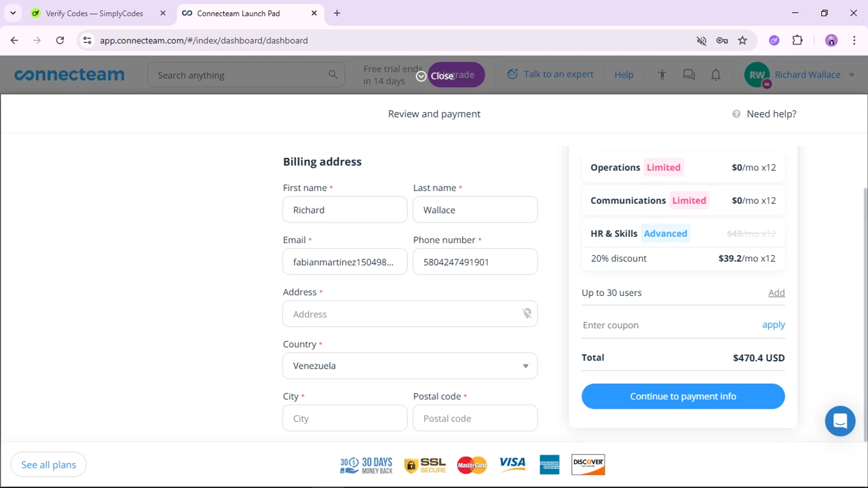Image resolution: width=868 pixels, height=488 pixels.
Task: Click the 20% discount text
Action: point(619,258)
